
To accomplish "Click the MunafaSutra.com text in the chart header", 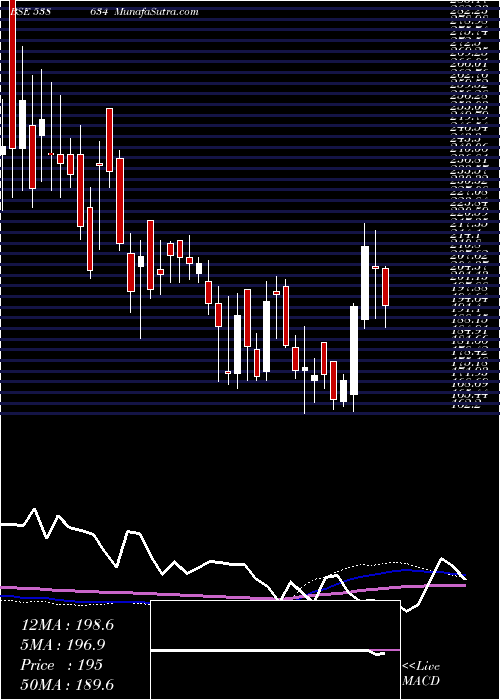I will tap(156, 12).
